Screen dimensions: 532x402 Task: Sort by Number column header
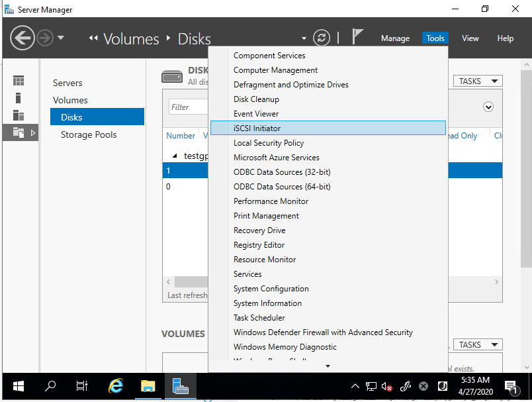pos(181,136)
